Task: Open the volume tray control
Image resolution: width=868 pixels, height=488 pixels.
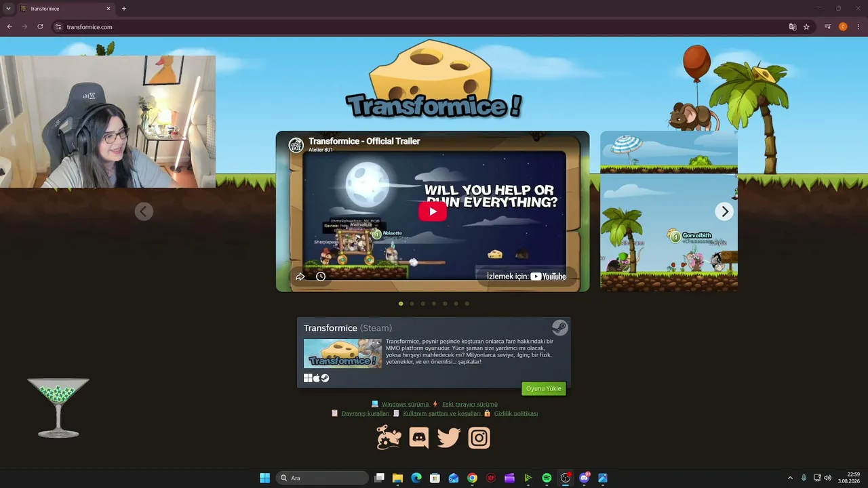Action: (827, 478)
